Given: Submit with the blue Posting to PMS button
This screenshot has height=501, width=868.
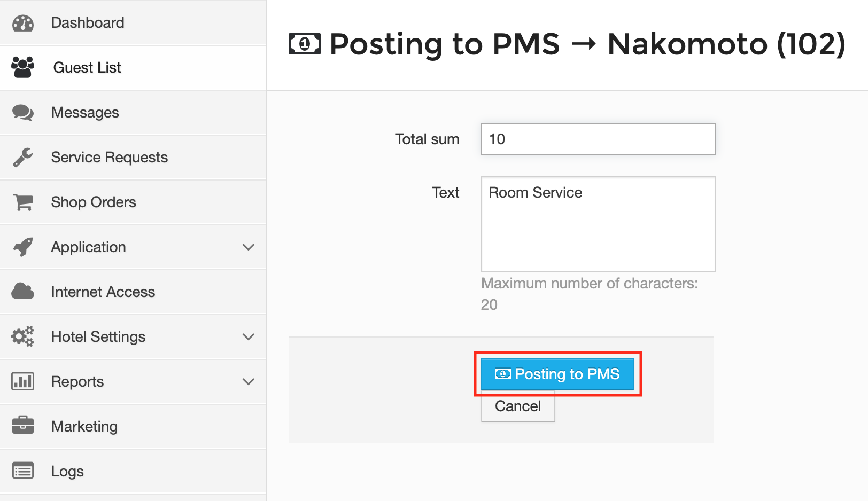Looking at the screenshot, I should 557,374.
